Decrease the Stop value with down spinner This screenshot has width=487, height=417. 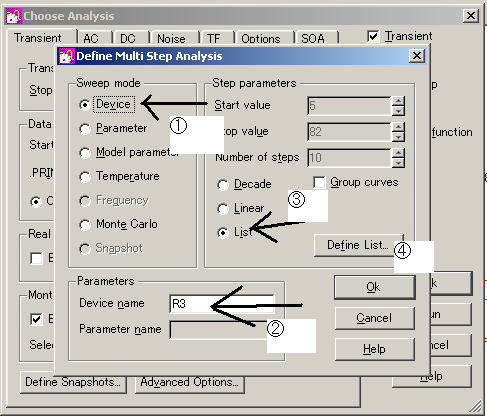(398, 137)
